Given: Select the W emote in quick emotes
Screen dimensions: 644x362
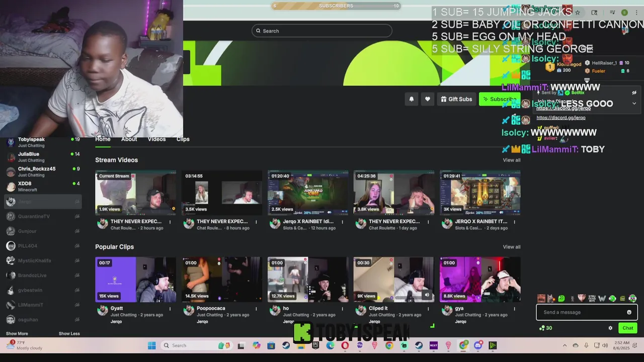Looking at the screenshot, I should tap(602, 299).
